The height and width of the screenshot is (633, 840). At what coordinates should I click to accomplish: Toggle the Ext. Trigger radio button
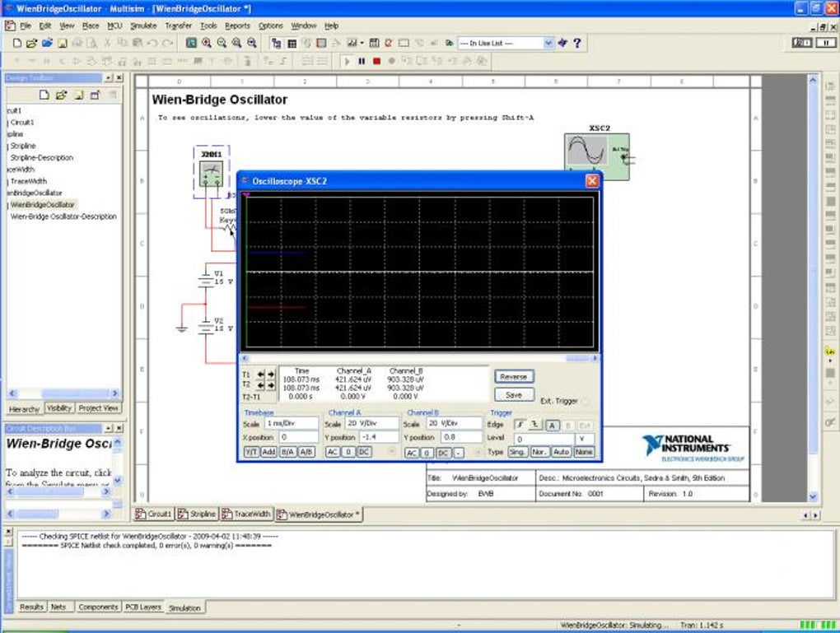pos(586,402)
